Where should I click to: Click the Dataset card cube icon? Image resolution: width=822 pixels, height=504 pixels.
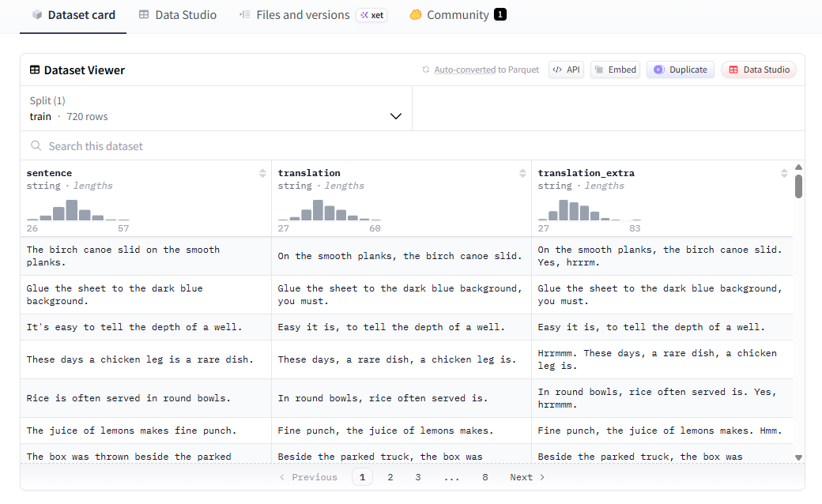coord(37,15)
